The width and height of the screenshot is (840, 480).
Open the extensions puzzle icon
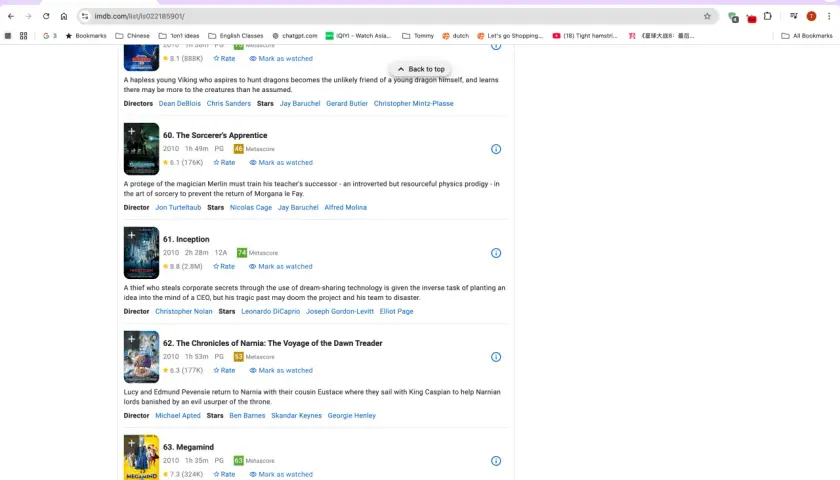tap(768, 16)
